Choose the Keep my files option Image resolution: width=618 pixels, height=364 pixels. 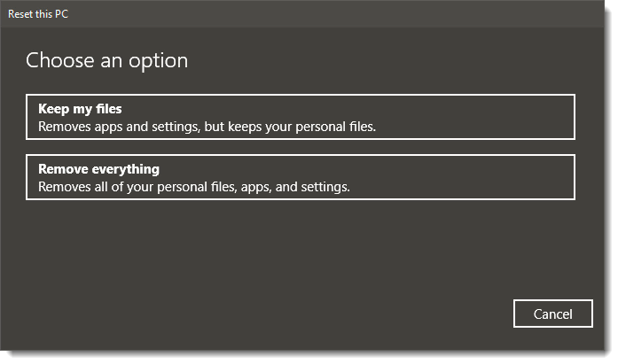[300, 117]
